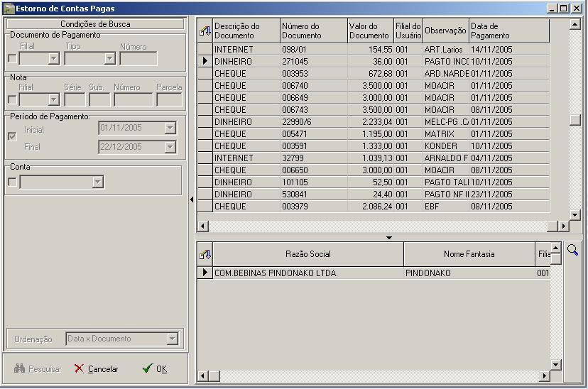Click the Razão Social column header
This screenshot has width=588, height=389.
(x=308, y=254)
